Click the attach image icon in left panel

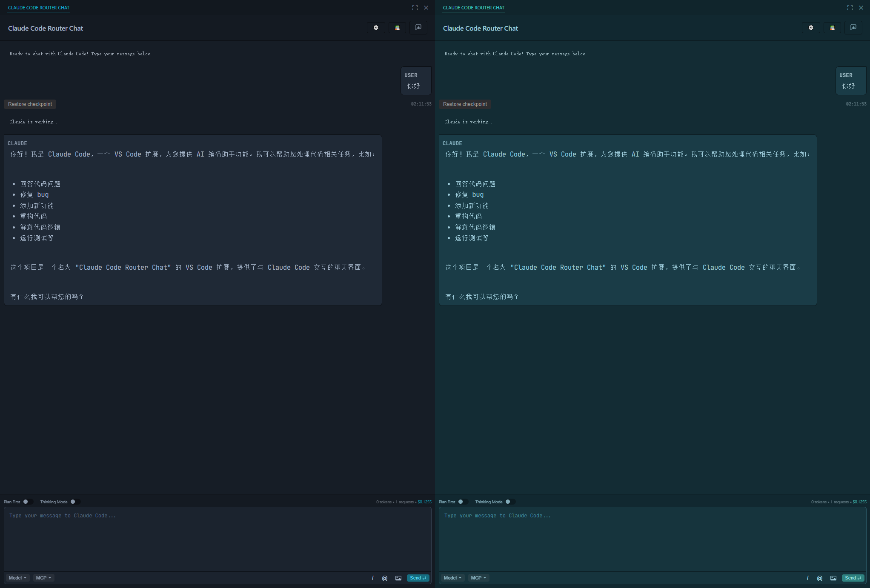398,578
